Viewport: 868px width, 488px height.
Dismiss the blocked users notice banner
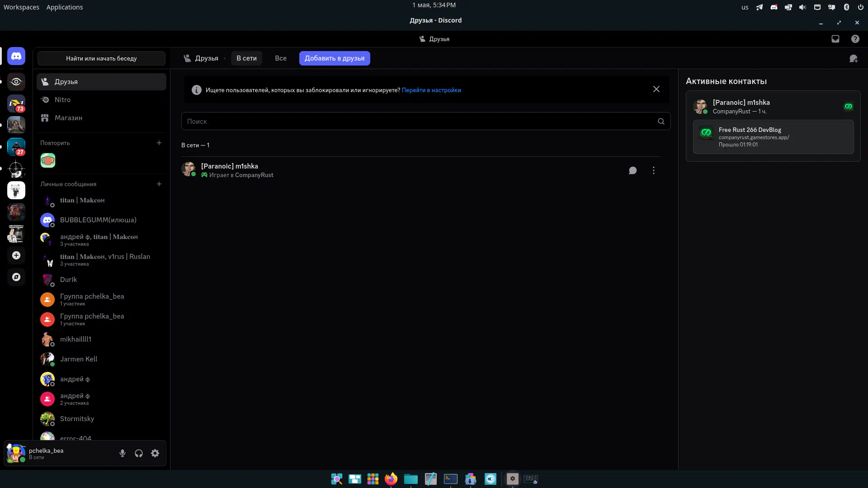pyautogui.click(x=656, y=89)
